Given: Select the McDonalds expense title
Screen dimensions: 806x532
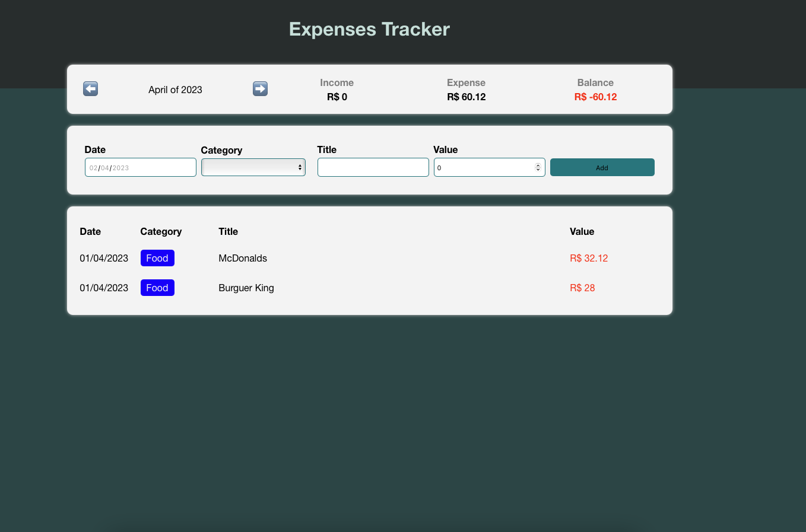Looking at the screenshot, I should coord(243,258).
